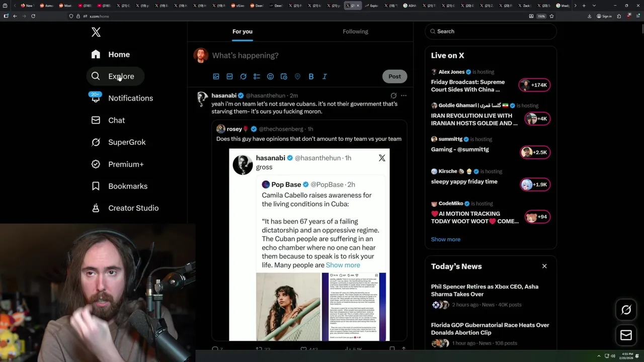Open the 150% zoom level indicator
This screenshot has height=362, width=644.
click(x=541, y=16)
